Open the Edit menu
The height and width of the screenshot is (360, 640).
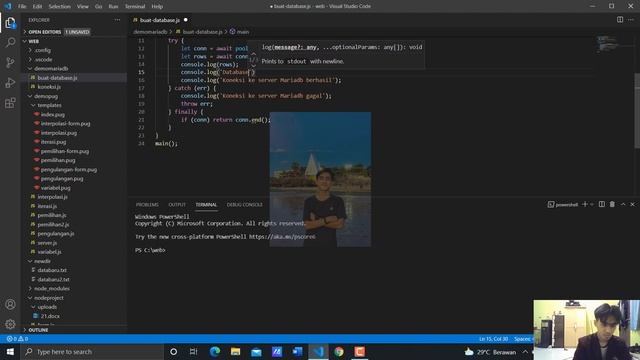[37, 7]
